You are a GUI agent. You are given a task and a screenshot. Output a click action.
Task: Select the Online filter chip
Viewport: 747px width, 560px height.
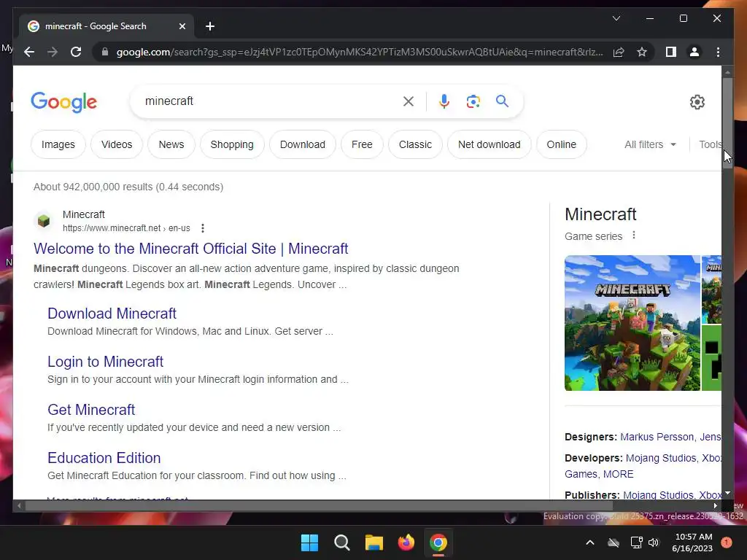point(561,144)
